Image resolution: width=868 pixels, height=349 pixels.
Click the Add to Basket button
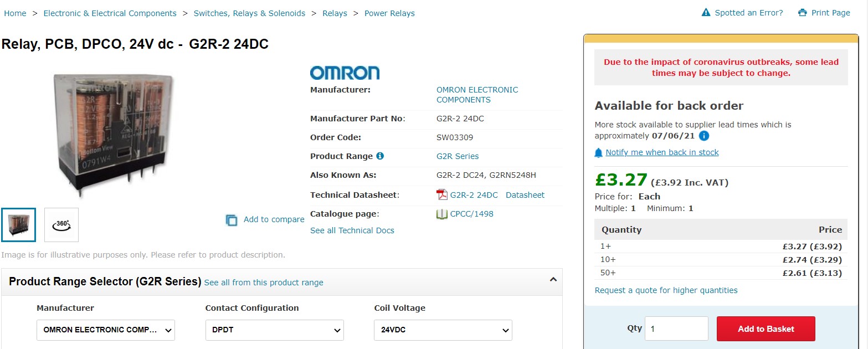click(x=766, y=329)
